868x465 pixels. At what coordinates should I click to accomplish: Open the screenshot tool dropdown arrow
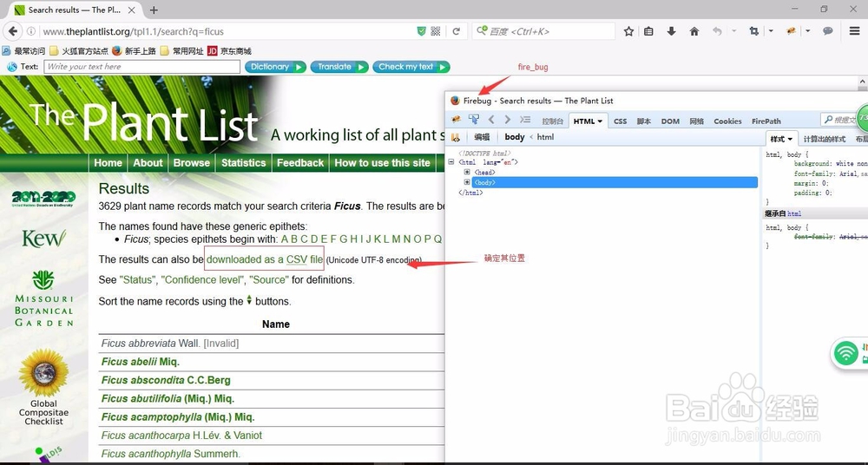click(771, 31)
